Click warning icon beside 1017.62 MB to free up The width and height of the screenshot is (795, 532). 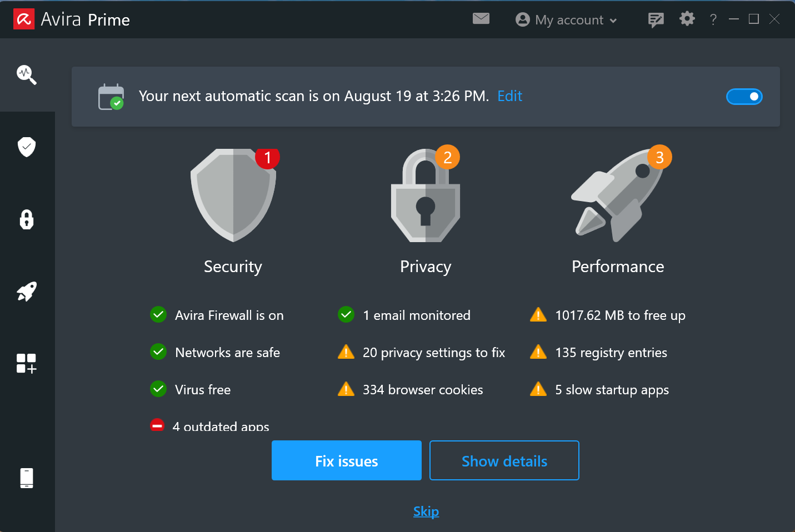538,315
